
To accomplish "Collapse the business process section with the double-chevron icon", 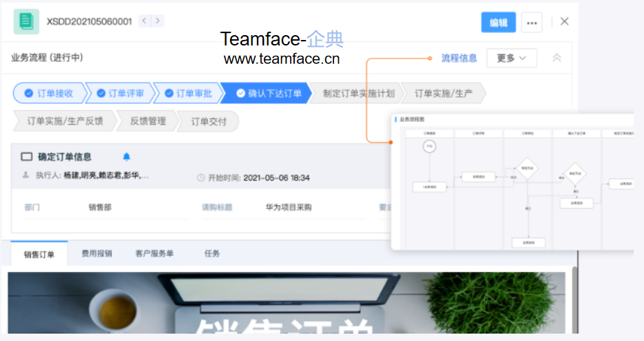I will point(557,58).
